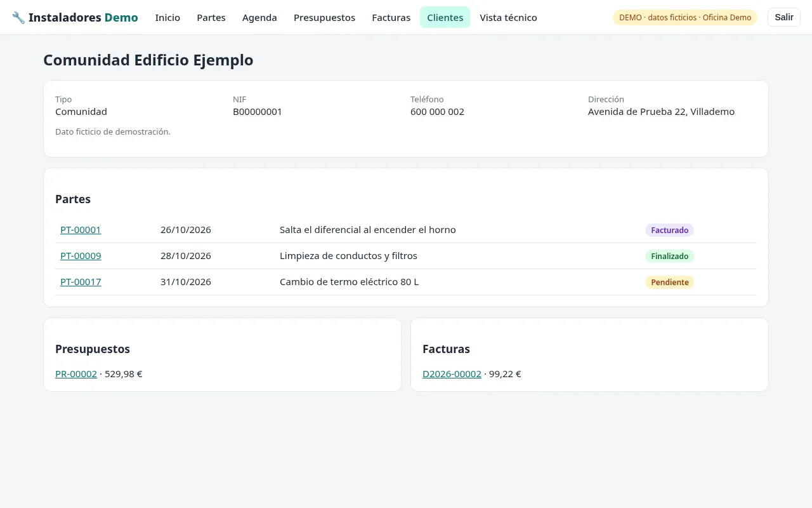The image size is (812, 508).
Task: Select the phone number 600 000 002
Action: pyautogui.click(x=437, y=112)
